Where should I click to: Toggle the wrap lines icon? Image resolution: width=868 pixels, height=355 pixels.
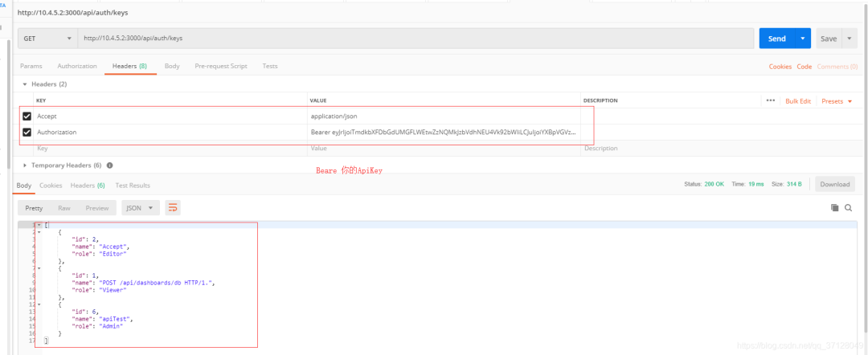coord(173,208)
